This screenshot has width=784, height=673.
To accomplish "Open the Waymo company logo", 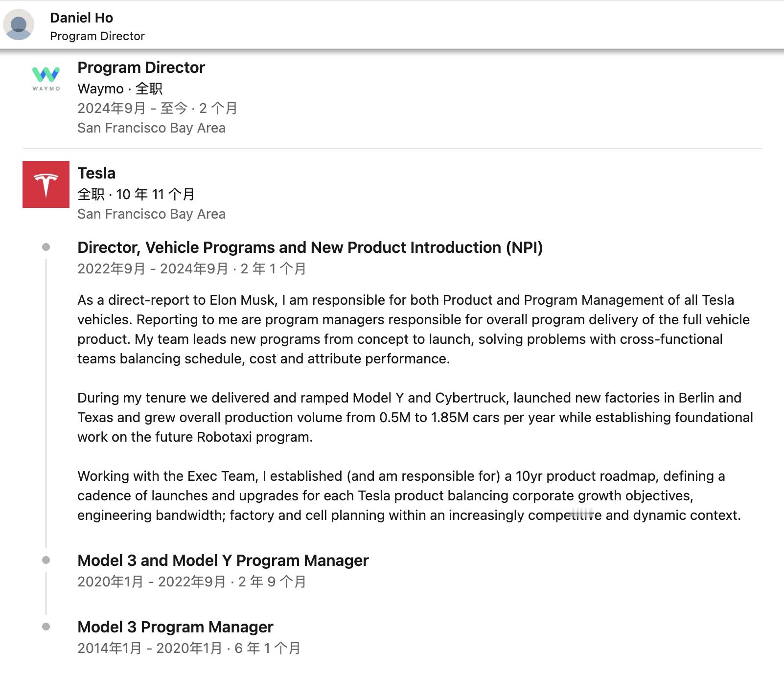I will [x=46, y=79].
